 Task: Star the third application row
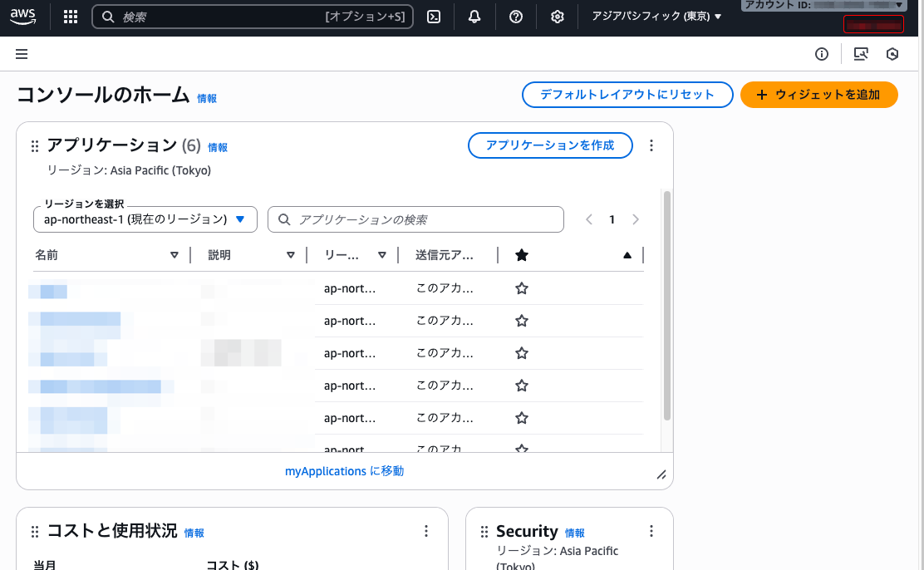pyautogui.click(x=522, y=353)
